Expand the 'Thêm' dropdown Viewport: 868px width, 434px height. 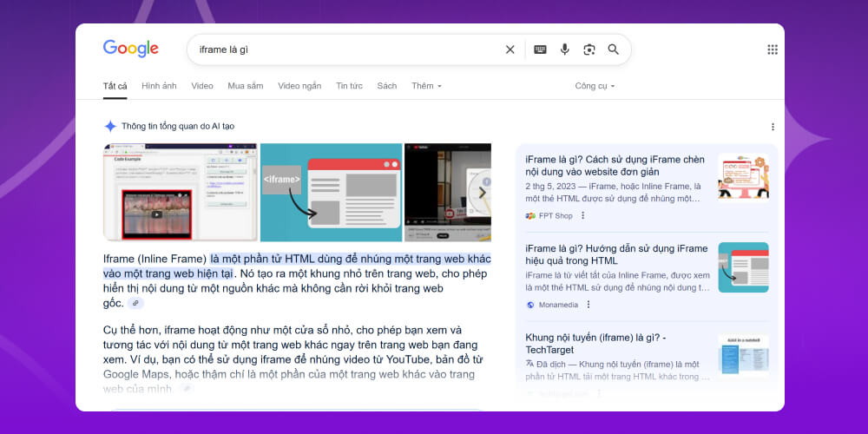(x=426, y=86)
